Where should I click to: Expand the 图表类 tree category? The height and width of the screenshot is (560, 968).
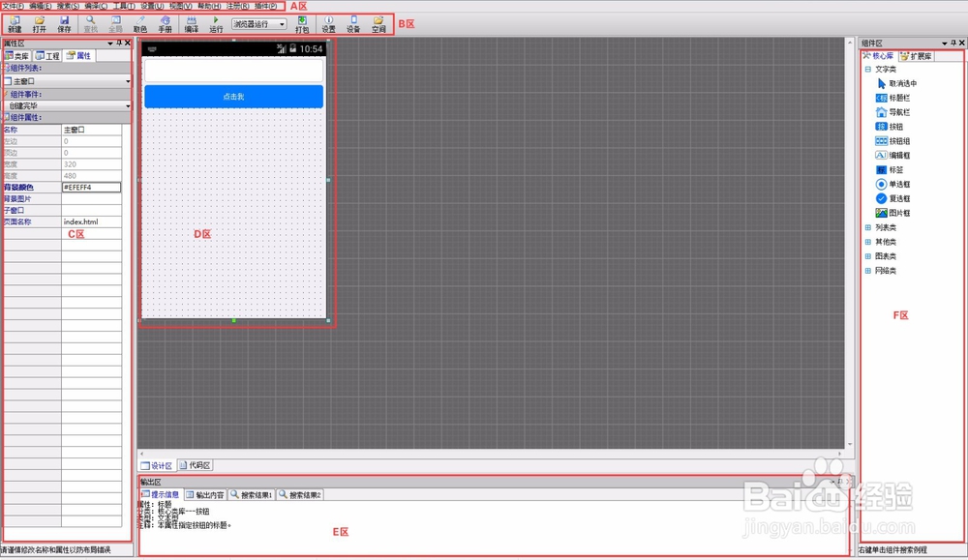(x=868, y=256)
